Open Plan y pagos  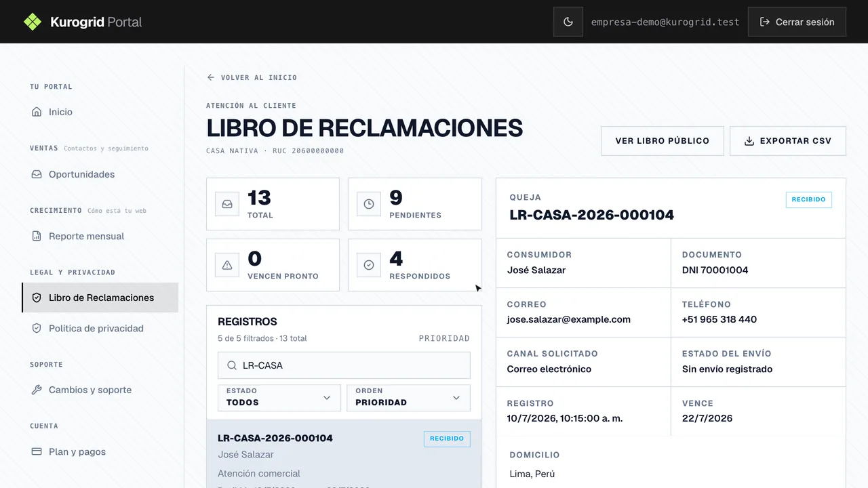tap(100, 451)
